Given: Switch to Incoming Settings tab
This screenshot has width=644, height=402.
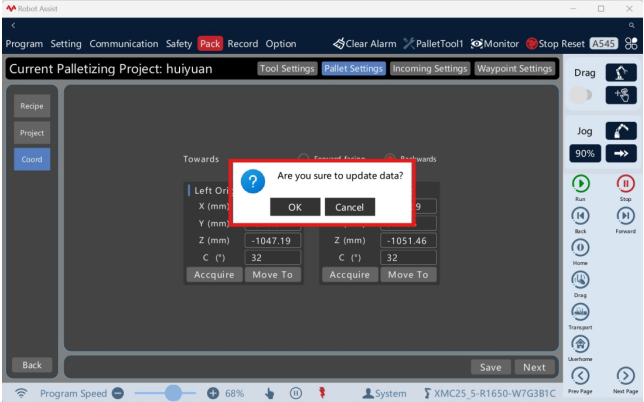Looking at the screenshot, I should [430, 69].
